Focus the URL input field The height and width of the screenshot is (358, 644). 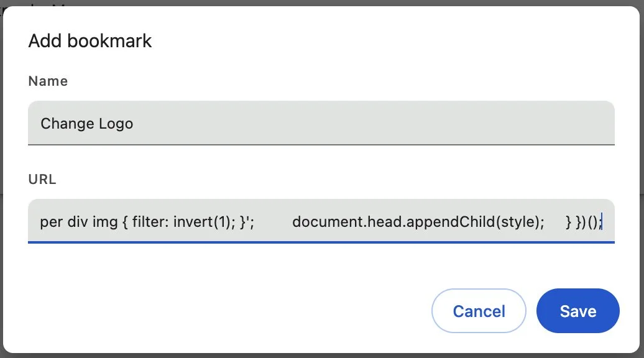coord(321,222)
